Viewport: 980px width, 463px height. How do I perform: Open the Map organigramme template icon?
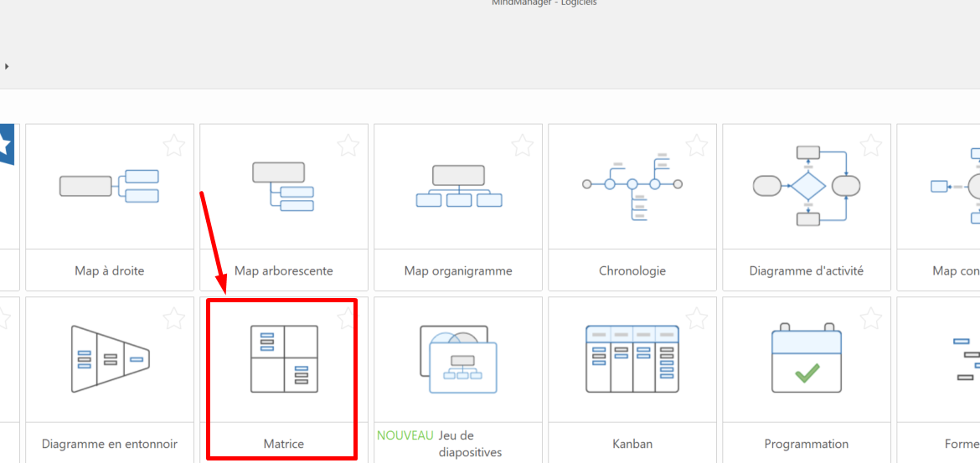(x=458, y=186)
